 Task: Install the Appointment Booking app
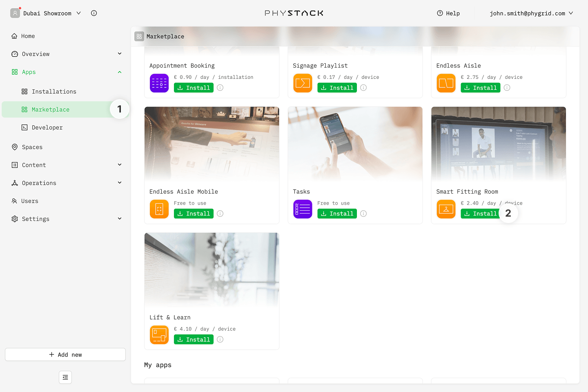point(194,88)
